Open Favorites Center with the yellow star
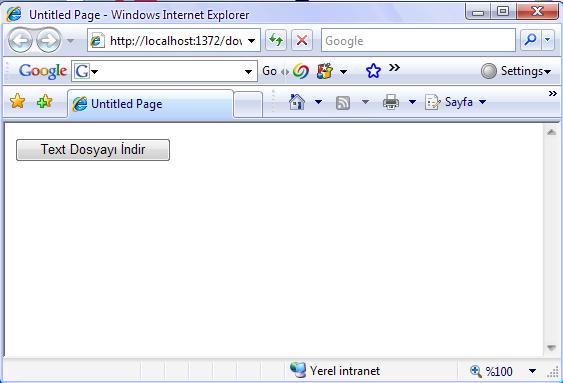The height and width of the screenshot is (383, 563). click(x=17, y=102)
